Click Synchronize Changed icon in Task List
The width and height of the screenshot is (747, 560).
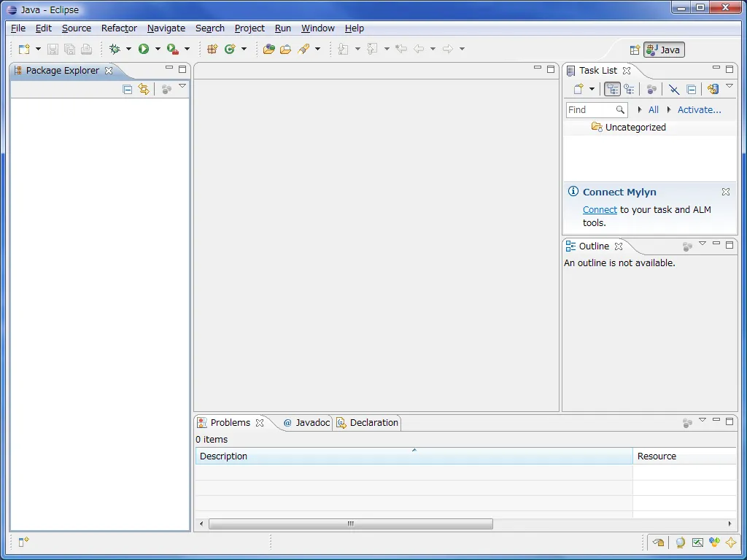713,89
